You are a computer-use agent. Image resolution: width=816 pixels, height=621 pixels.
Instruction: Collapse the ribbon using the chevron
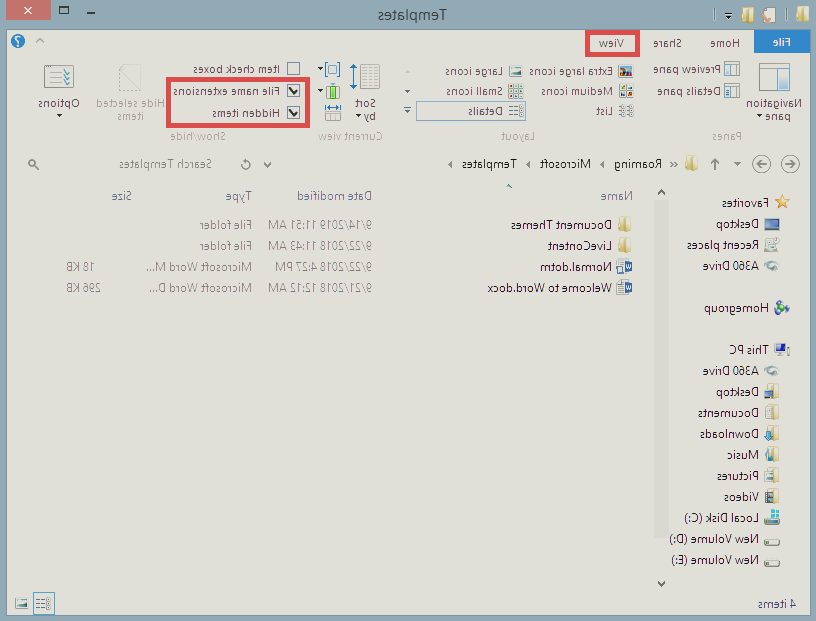(40, 42)
